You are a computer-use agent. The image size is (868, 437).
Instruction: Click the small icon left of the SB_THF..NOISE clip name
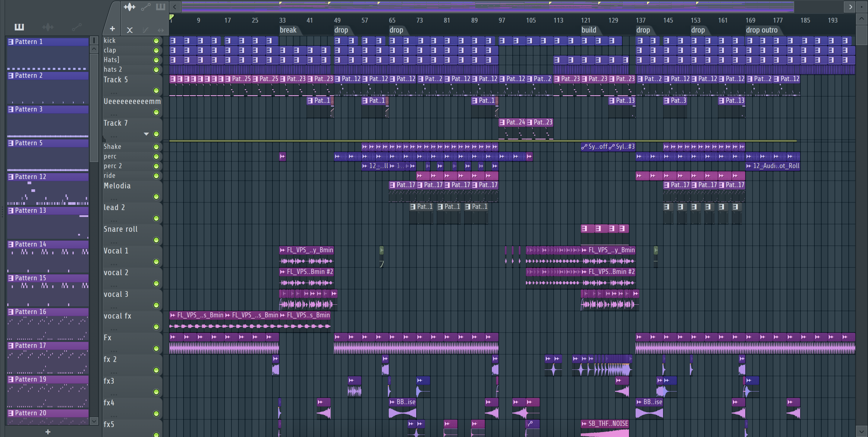(584, 424)
